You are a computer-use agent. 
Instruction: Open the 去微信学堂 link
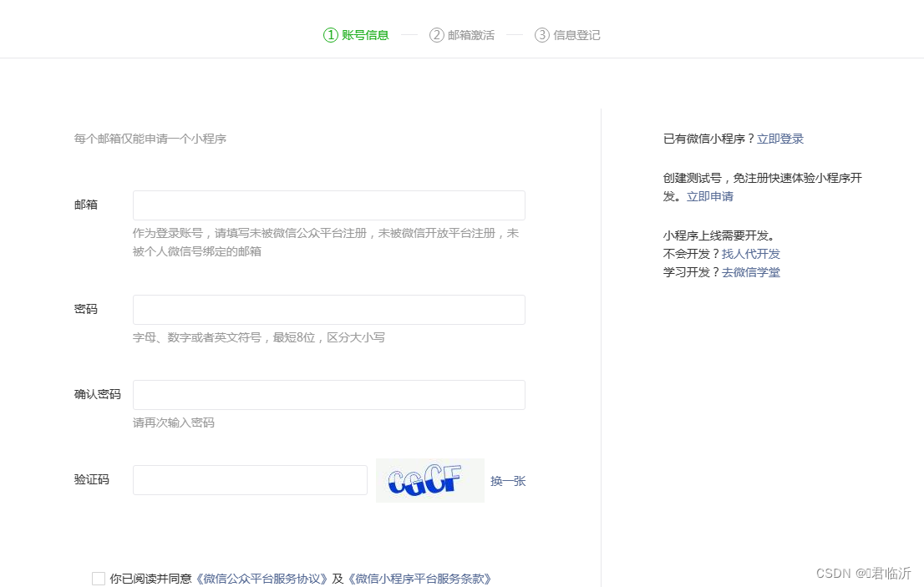click(751, 272)
